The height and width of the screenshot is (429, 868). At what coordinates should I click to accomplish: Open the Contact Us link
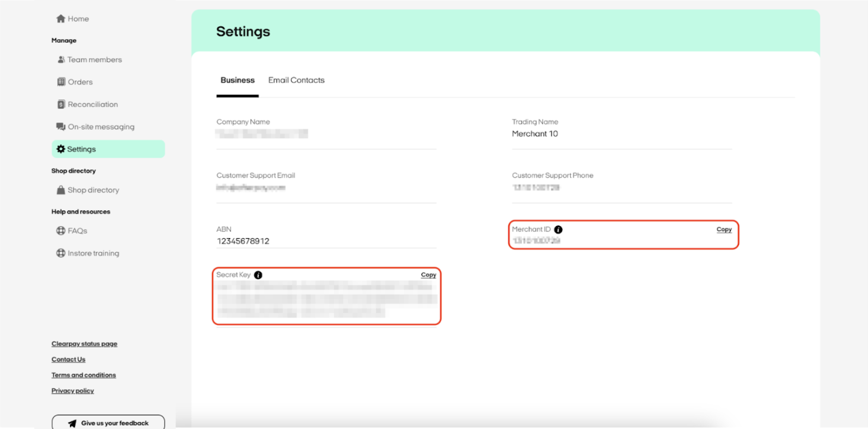[68, 360]
